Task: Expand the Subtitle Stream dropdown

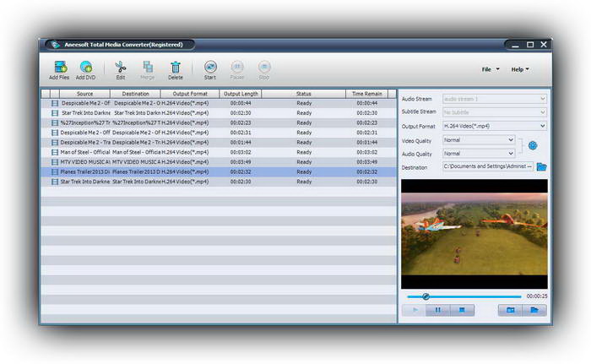Action: [495, 112]
